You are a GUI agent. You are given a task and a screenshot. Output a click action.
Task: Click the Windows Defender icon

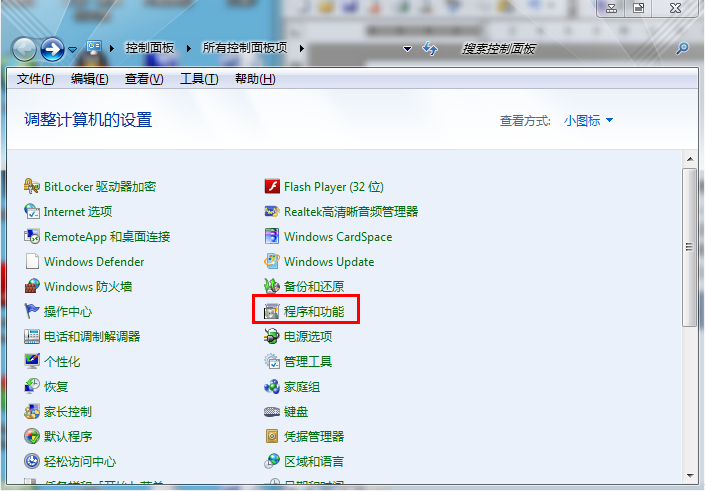pyautogui.click(x=32, y=262)
